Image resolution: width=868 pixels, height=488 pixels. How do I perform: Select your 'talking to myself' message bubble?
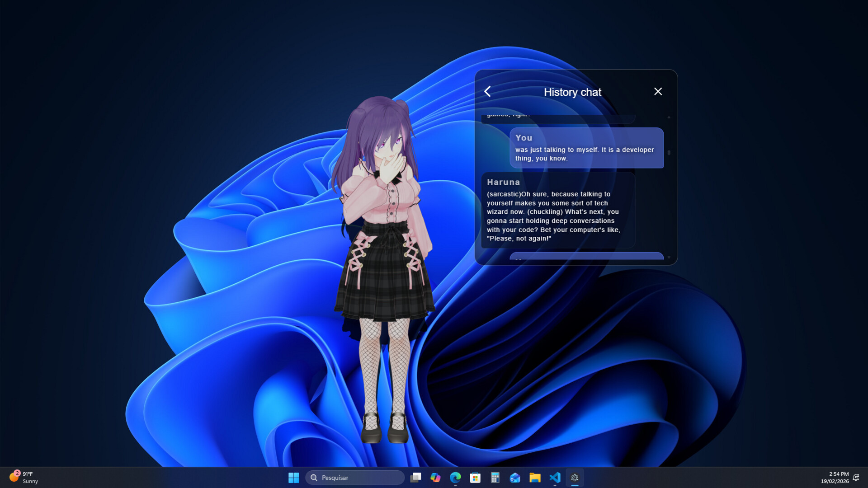click(586, 148)
